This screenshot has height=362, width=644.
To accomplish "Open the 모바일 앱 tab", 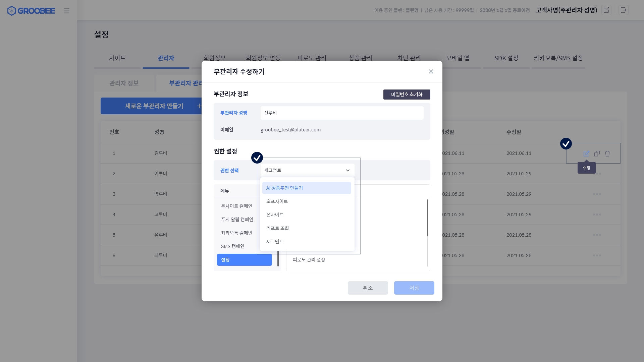I will (x=458, y=58).
